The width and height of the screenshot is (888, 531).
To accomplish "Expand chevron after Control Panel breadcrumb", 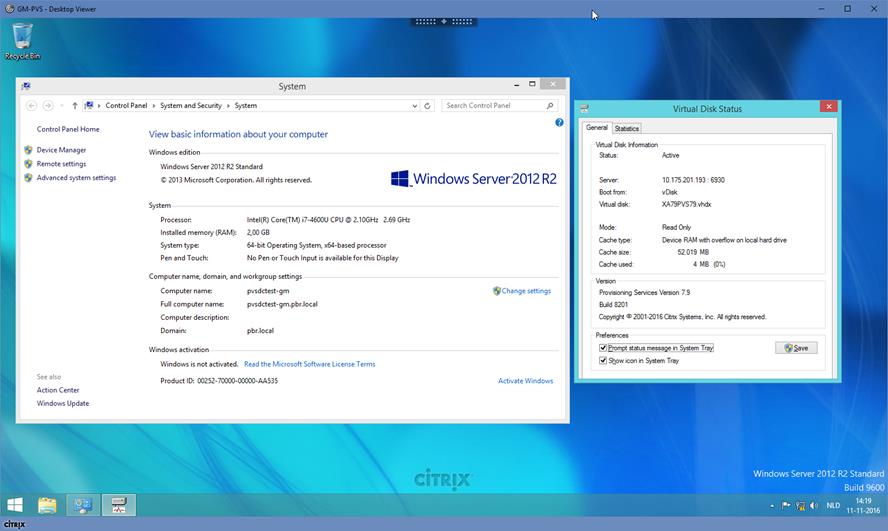I will tap(153, 106).
